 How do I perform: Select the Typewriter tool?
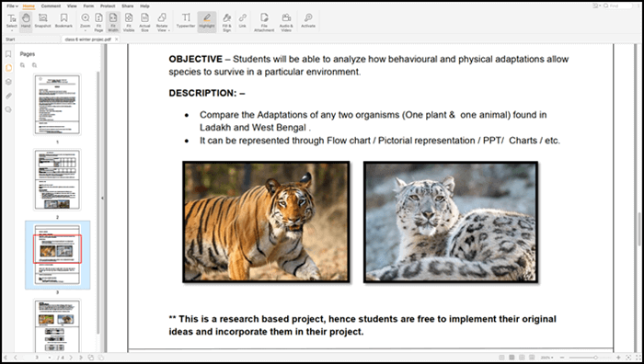[x=186, y=21]
